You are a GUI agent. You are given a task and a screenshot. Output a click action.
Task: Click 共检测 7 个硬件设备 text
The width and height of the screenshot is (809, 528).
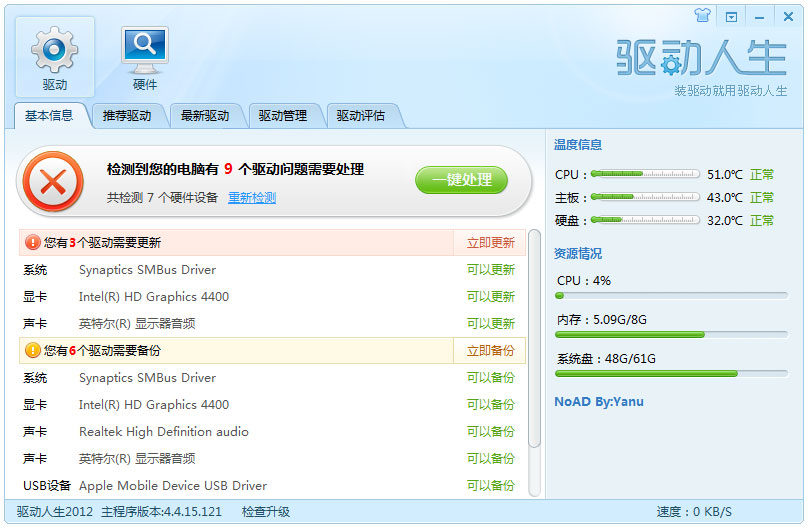162,198
